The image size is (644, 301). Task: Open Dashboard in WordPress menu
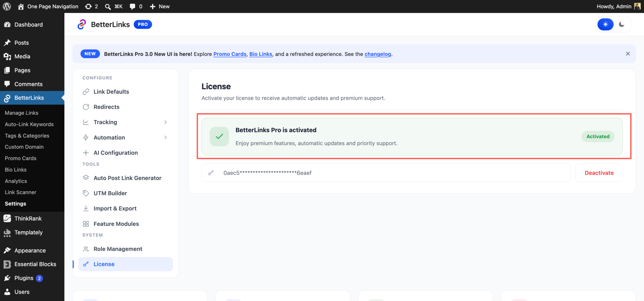coord(32,24)
